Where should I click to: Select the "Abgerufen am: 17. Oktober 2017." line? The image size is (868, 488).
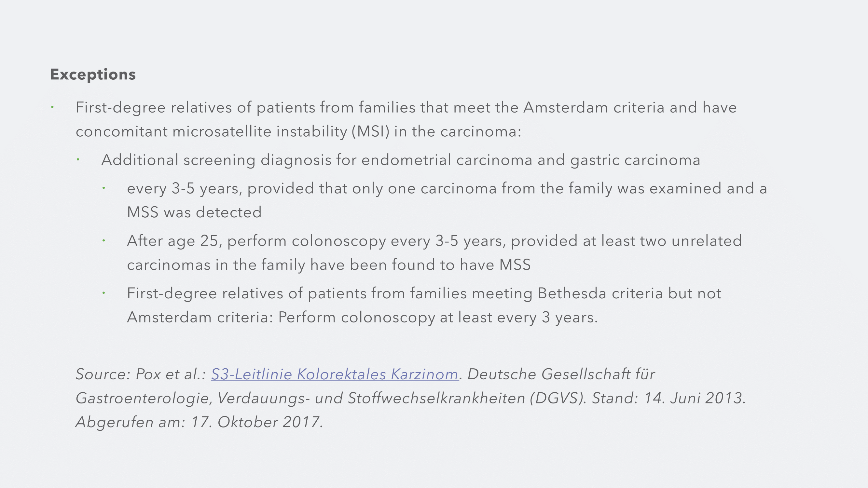point(199,422)
